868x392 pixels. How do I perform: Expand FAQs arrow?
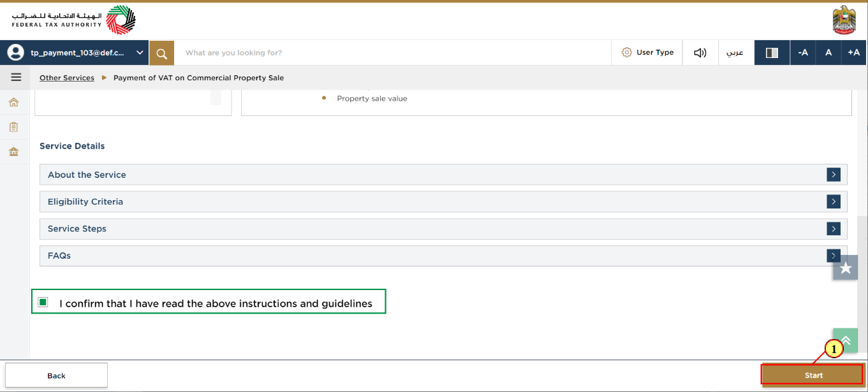click(833, 256)
